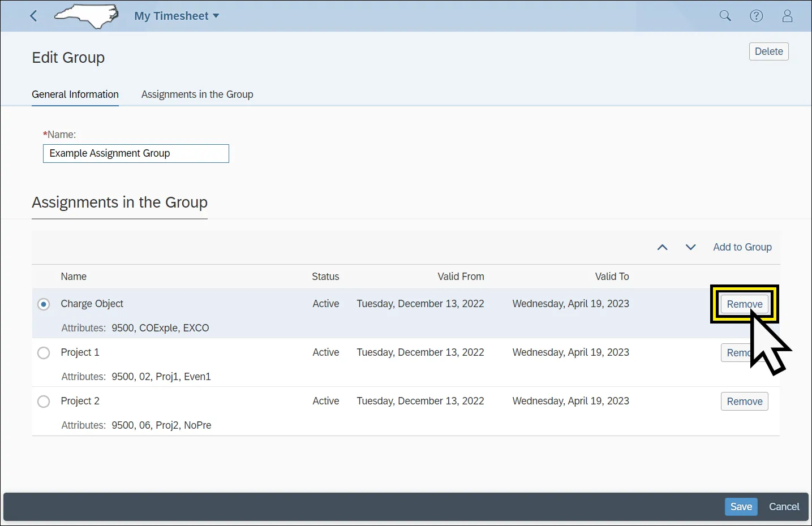Open the search magnifier icon
Viewport: 812px width, 526px height.
[725, 16]
